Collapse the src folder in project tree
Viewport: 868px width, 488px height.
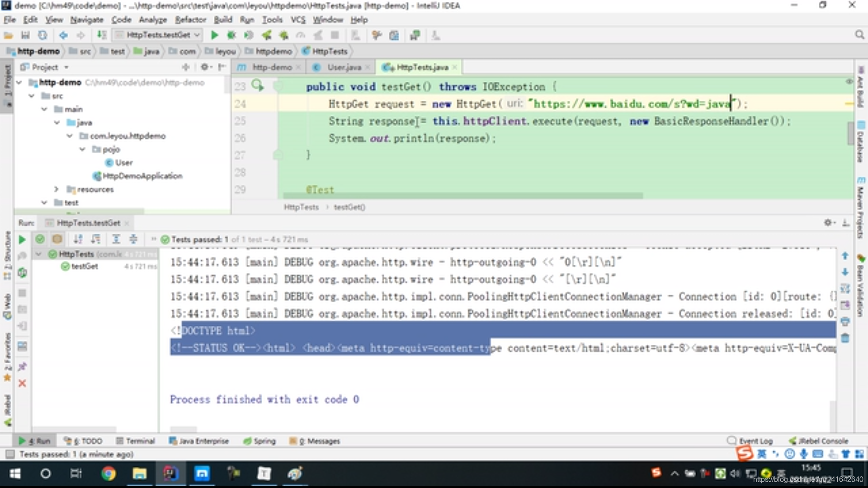click(32, 96)
